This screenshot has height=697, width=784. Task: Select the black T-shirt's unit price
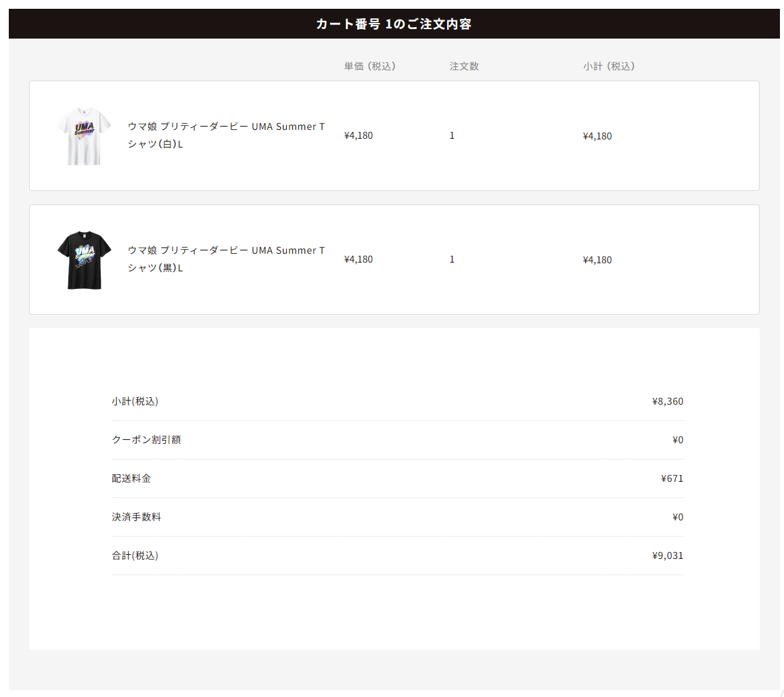point(359,259)
